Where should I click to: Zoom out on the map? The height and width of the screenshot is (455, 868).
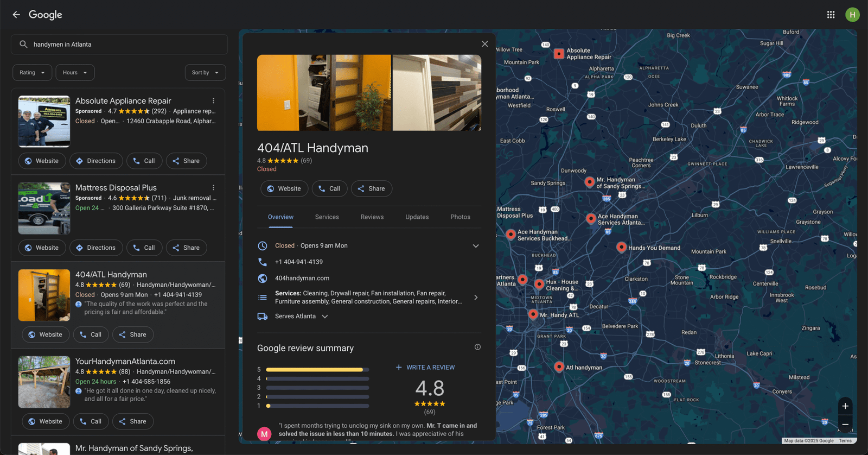845,425
